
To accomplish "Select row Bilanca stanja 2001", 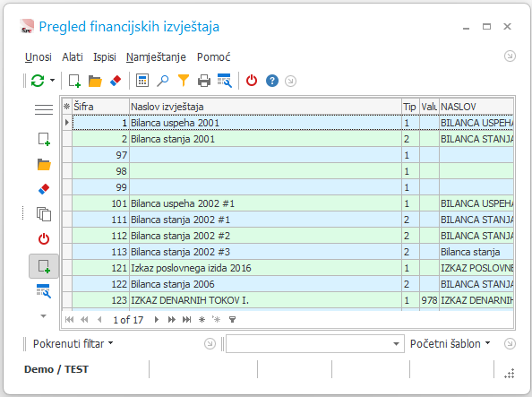I will click(x=287, y=139).
